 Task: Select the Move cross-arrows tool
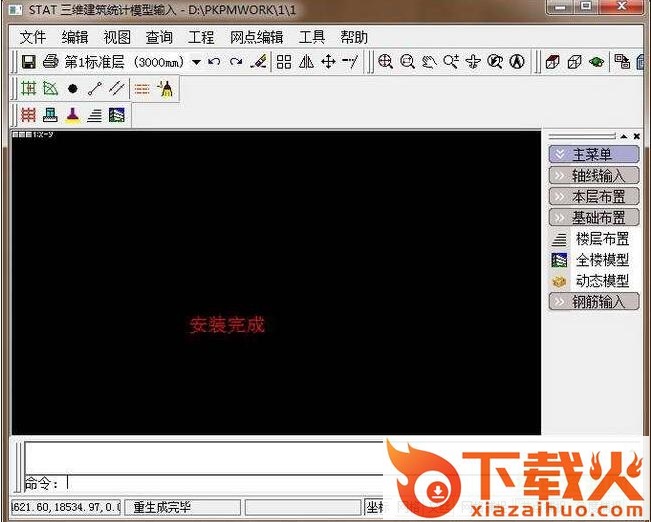pyautogui.click(x=328, y=62)
